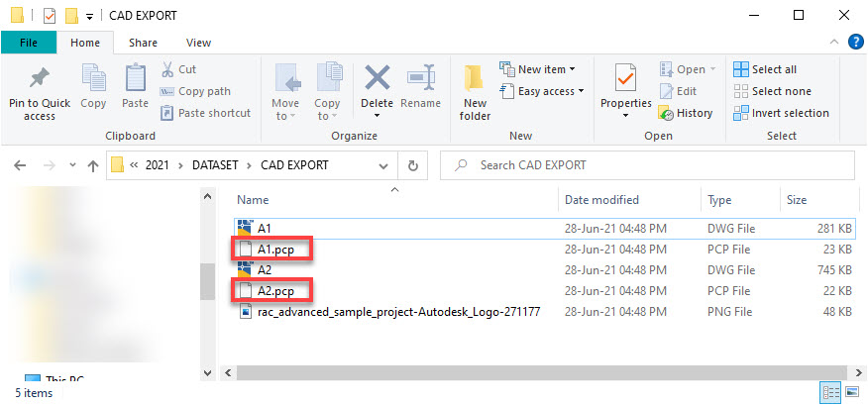Click navigation pane scroll up arrow
868x405 pixels.
pyautogui.click(x=208, y=196)
